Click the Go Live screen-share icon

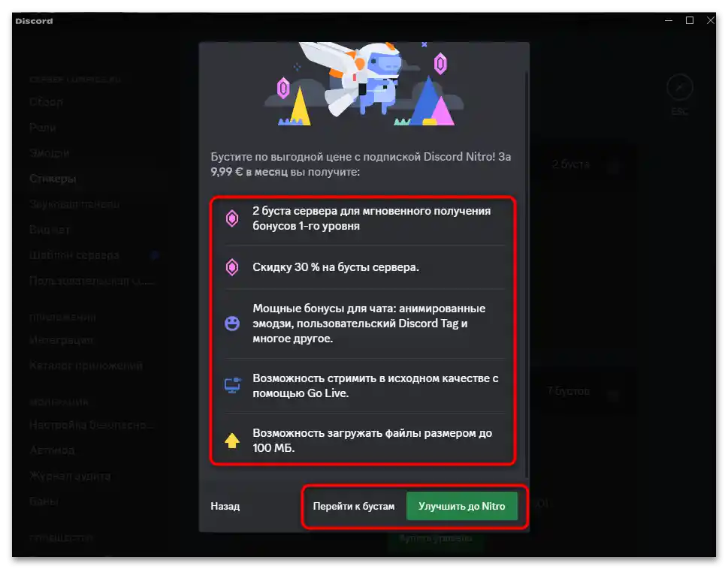click(232, 385)
